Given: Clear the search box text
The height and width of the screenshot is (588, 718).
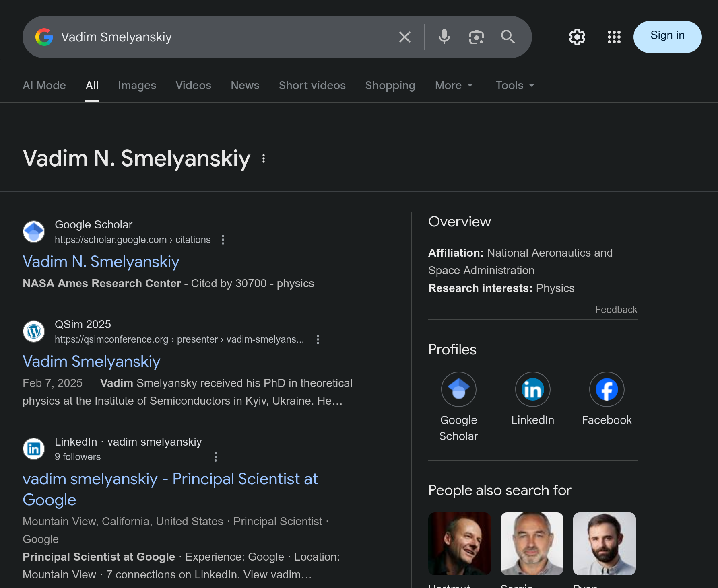Looking at the screenshot, I should (x=404, y=37).
